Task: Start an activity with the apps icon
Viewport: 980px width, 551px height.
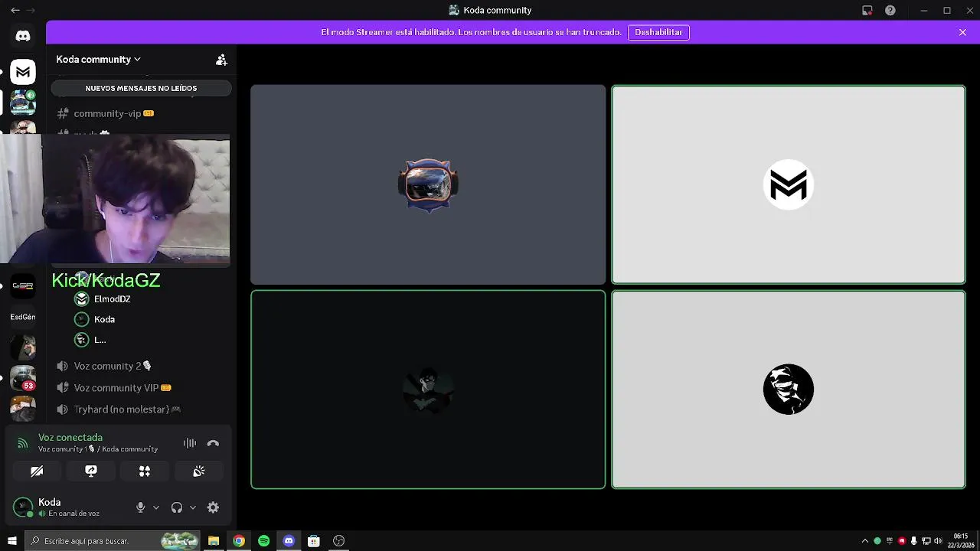Action: pyautogui.click(x=145, y=471)
